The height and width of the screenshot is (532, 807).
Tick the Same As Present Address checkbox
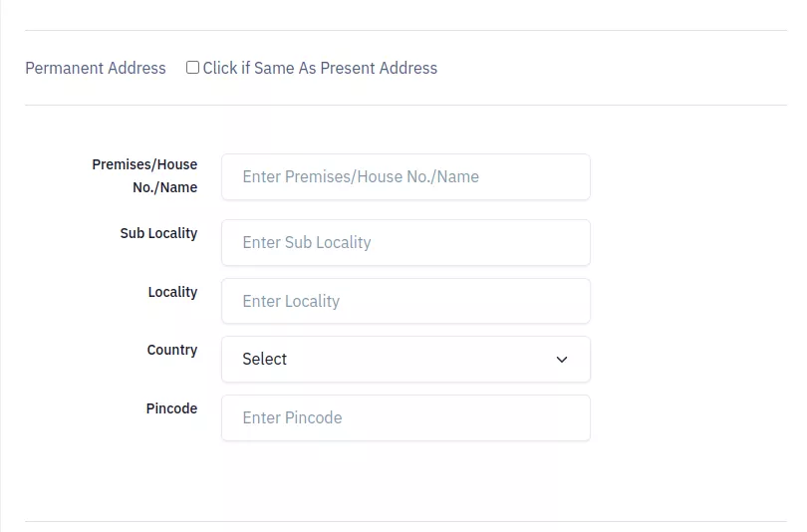coord(192,68)
